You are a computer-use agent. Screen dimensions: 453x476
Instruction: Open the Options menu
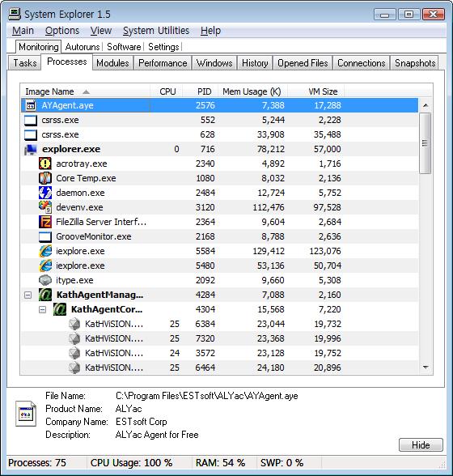click(x=62, y=31)
